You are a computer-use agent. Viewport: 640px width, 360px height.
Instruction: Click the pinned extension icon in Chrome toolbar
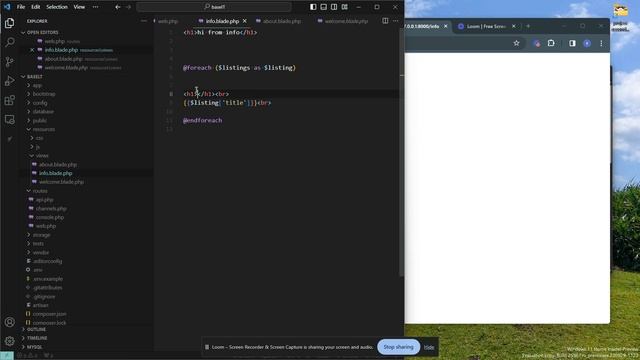pyautogui.click(x=537, y=43)
